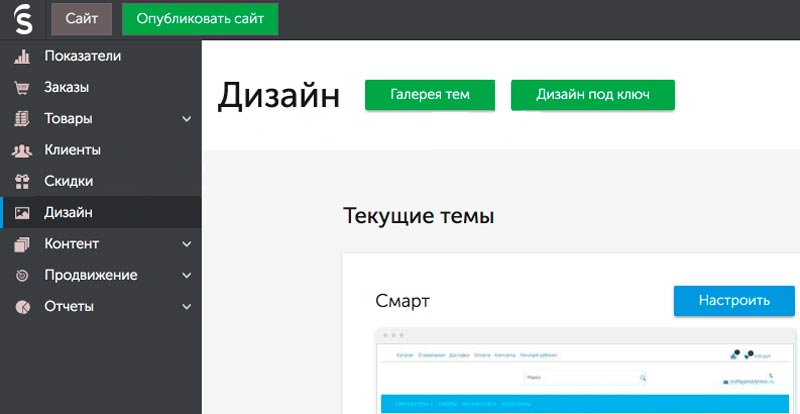Click the Смарт theme preview thumbnail
Screen dimensions: 800x414
pos(586,371)
